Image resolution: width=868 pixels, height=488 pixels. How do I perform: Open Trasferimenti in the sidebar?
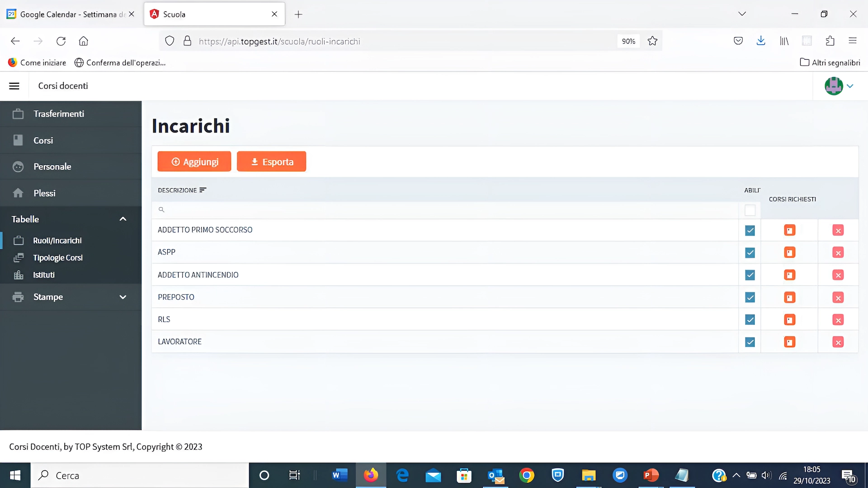click(71, 114)
